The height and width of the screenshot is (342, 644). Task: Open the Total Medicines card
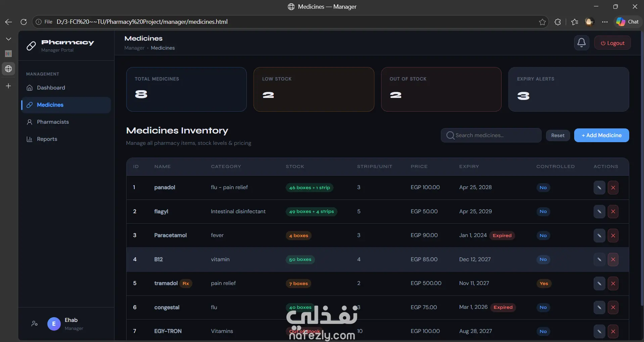coord(186,90)
